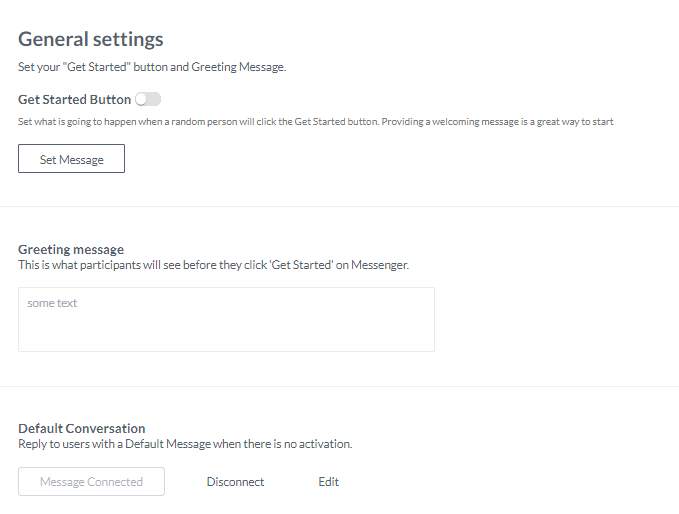This screenshot has height=514, width=679.
Task: Click the empty bottom area of the greeting box
Action: point(226,338)
